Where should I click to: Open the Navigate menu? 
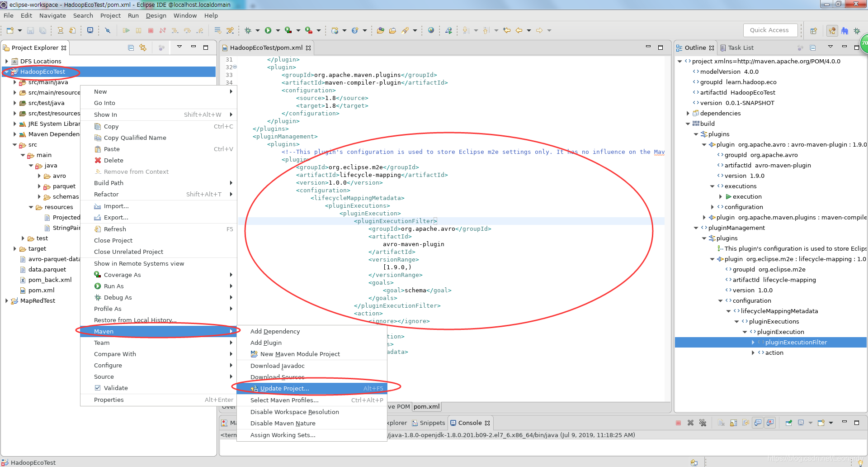[x=52, y=15]
